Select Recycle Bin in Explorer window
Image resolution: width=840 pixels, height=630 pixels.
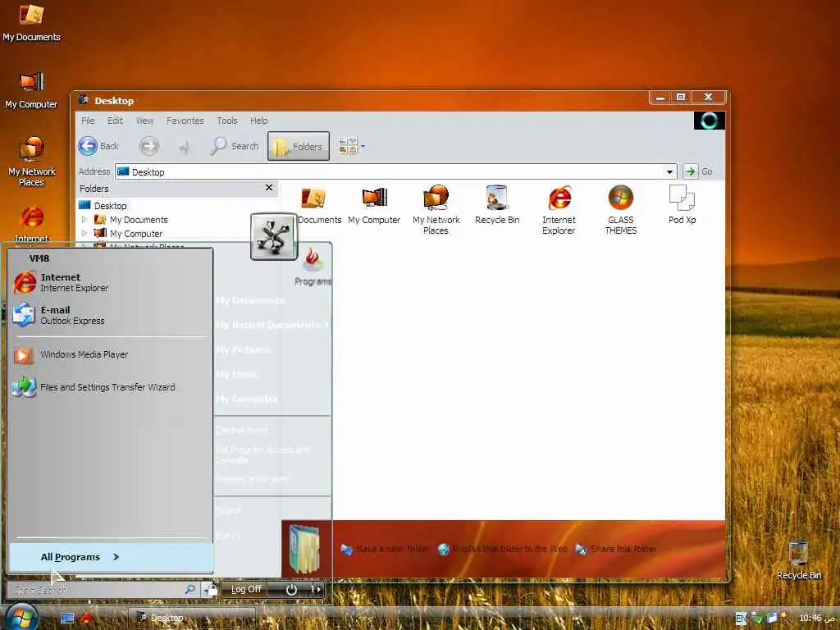(x=497, y=206)
